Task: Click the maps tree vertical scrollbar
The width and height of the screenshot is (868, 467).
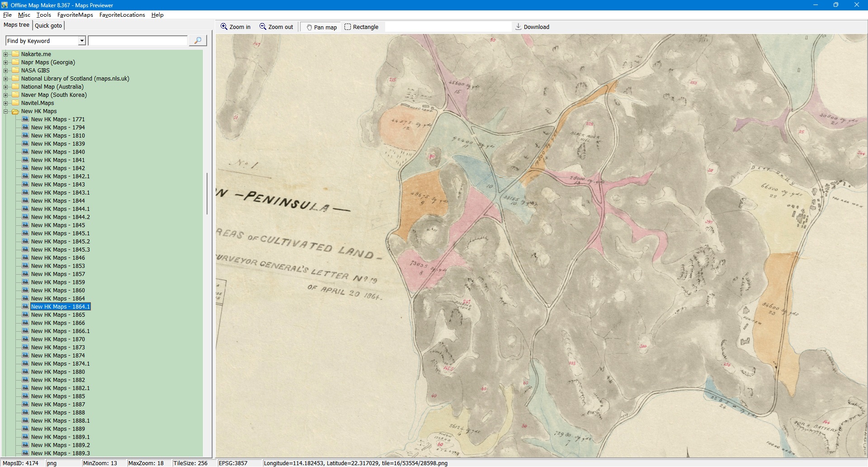Action: coord(207,194)
